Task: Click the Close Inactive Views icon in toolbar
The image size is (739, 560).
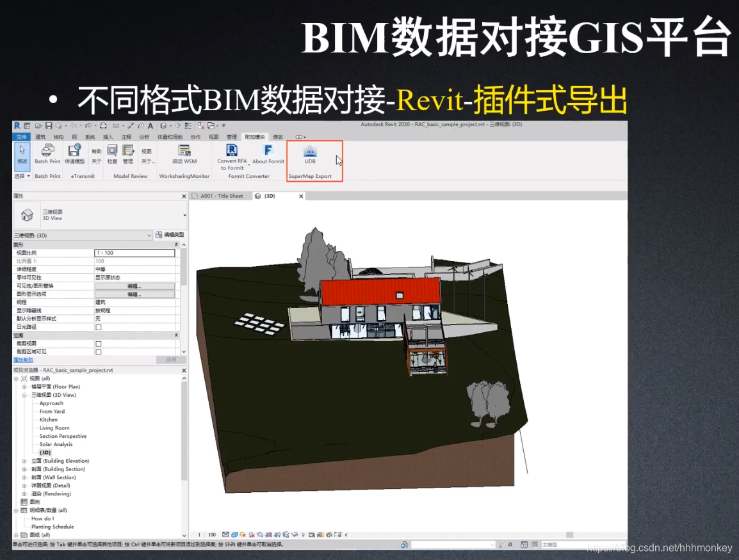Action: point(201,125)
